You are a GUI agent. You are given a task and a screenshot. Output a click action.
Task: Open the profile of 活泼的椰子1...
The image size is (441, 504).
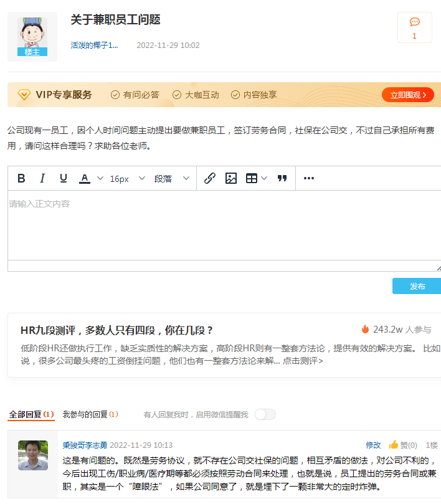tap(94, 45)
